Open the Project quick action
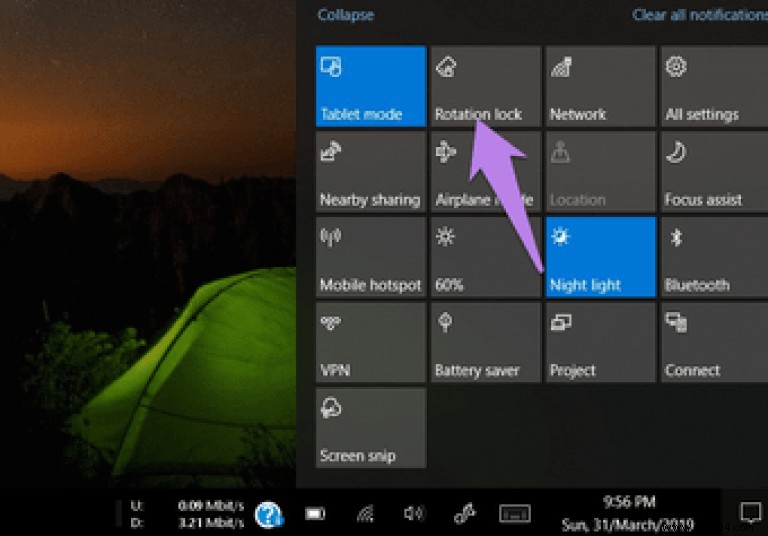The height and width of the screenshot is (536, 768). 600,342
